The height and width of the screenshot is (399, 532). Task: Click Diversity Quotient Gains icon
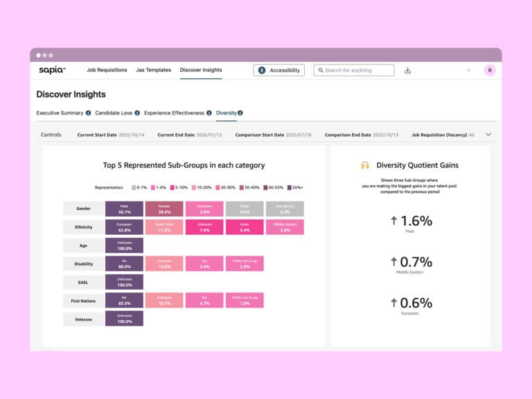pos(365,166)
